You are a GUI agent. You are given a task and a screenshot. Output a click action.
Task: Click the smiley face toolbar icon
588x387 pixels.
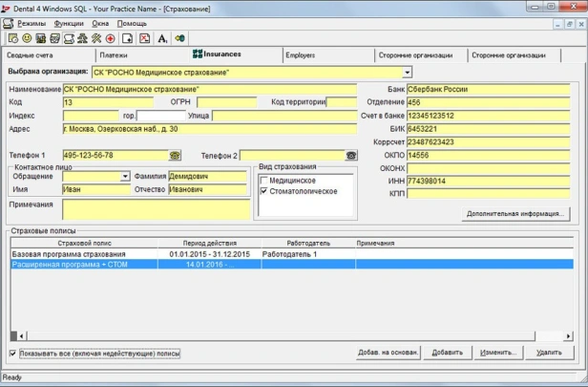click(27, 38)
